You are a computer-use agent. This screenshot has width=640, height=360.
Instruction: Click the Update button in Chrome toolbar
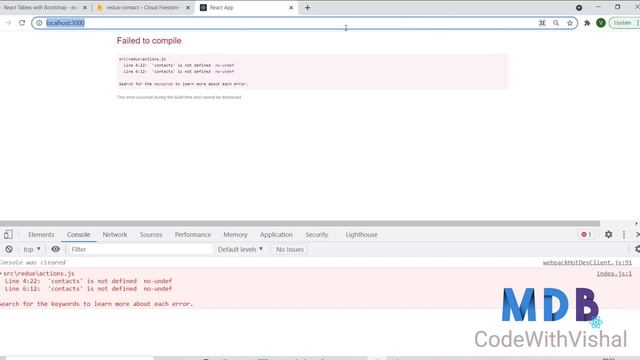tap(622, 23)
